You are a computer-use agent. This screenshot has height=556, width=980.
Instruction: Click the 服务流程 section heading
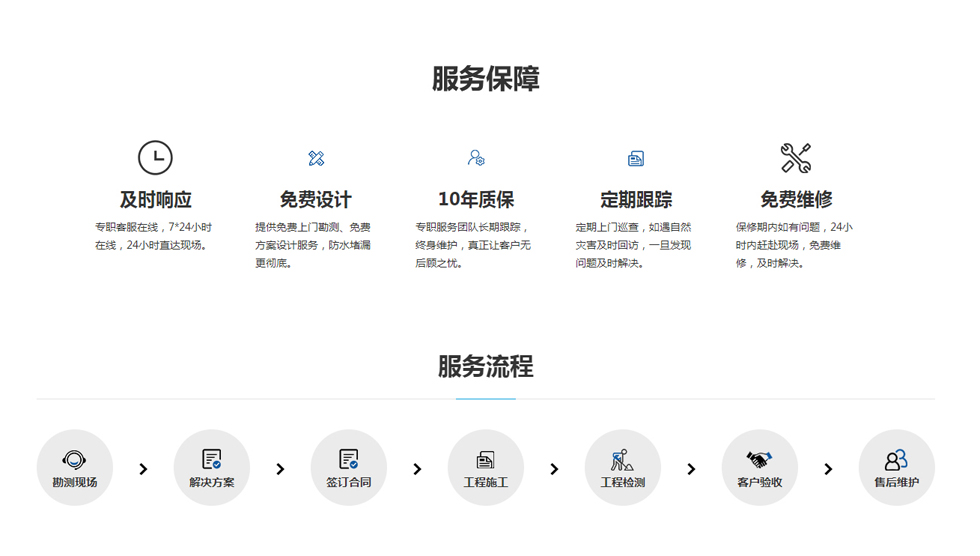pos(486,366)
